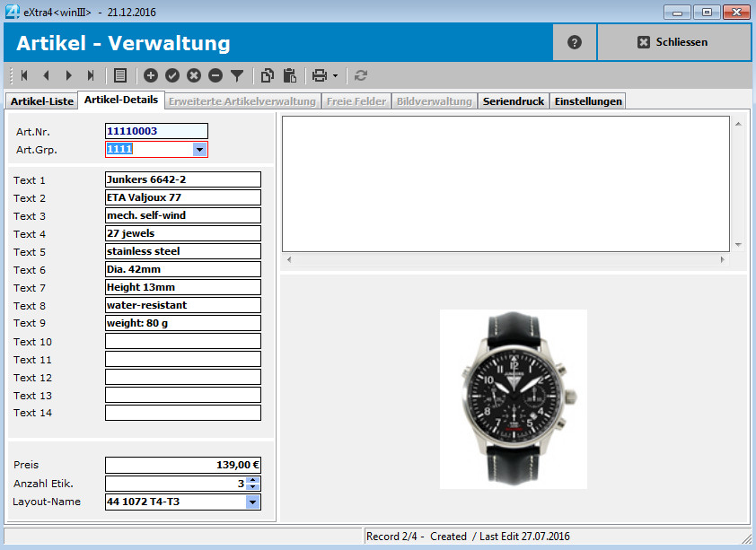Jump to the first record
756x550 pixels.
tap(24, 75)
